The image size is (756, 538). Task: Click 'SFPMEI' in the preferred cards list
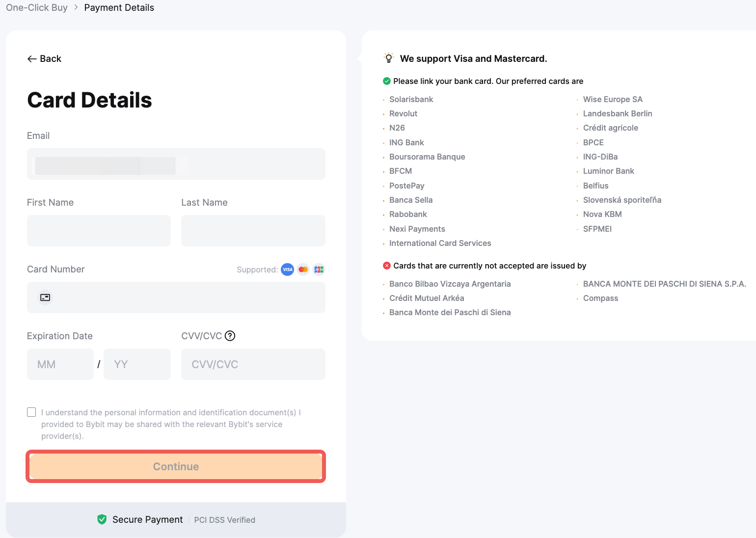tap(597, 229)
